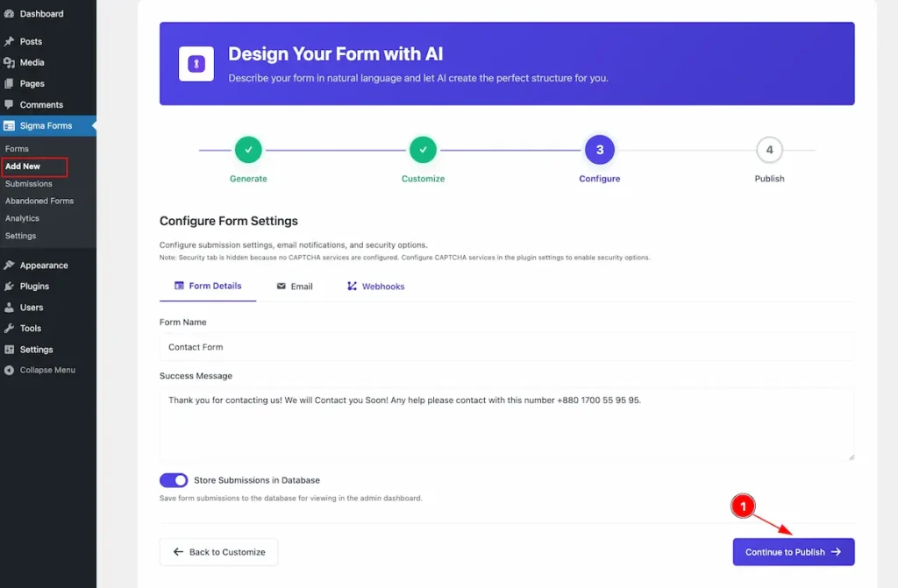Click Back to Customize button

(x=218, y=552)
